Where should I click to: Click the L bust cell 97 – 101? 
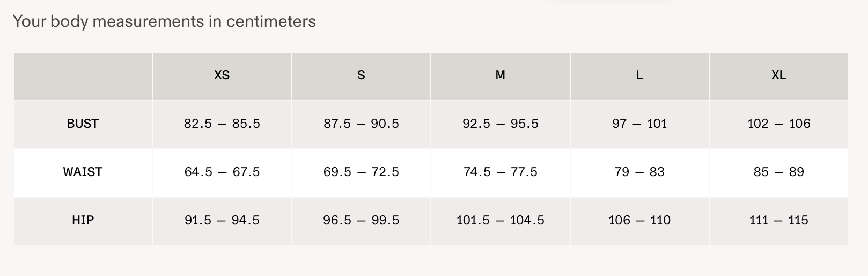639,124
